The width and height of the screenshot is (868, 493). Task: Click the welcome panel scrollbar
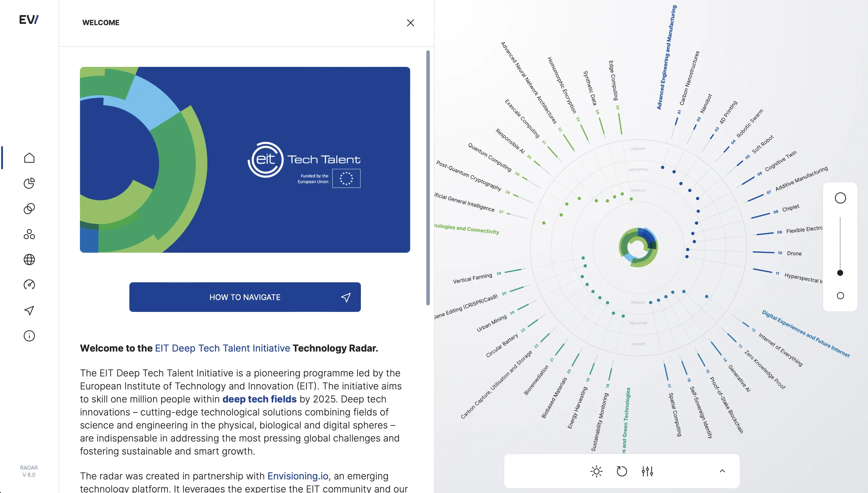tap(428, 178)
